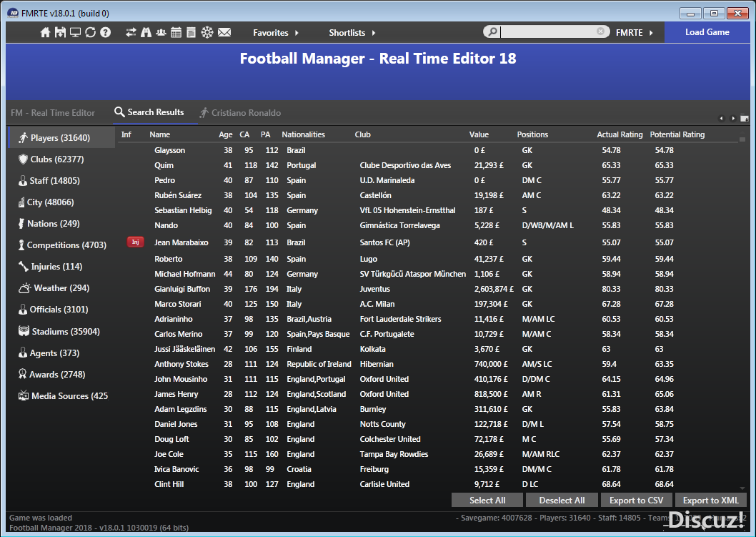Image resolution: width=756 pixels, height=537 pixels.
Task: Expand the Favorites dropdown menu
Action: pos(276,33)
